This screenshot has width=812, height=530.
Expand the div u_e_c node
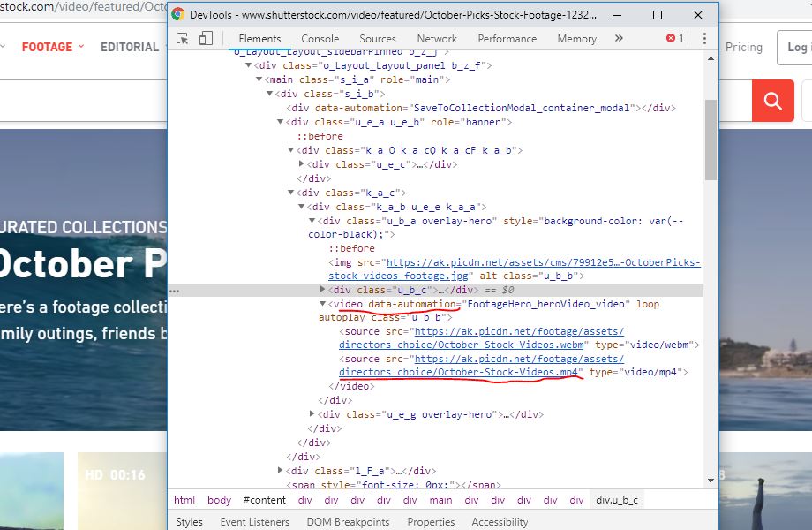pyautogui.click(x=301, y=163)
